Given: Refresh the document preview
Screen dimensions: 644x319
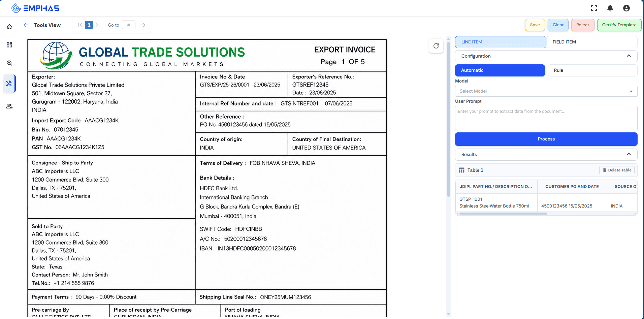Looking at the screenshot, I should point(436,46).
